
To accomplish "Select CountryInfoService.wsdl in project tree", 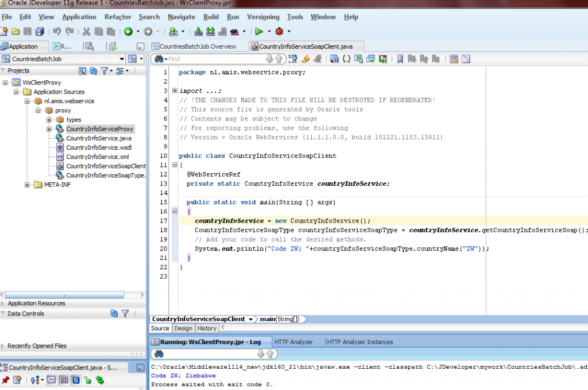I will [91, 147].
